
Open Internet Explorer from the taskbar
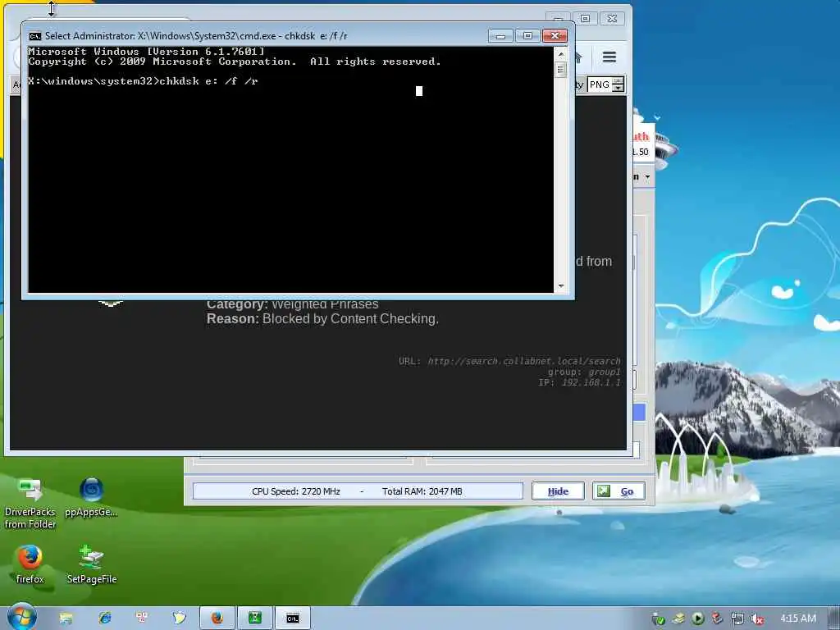coord(104,618)
